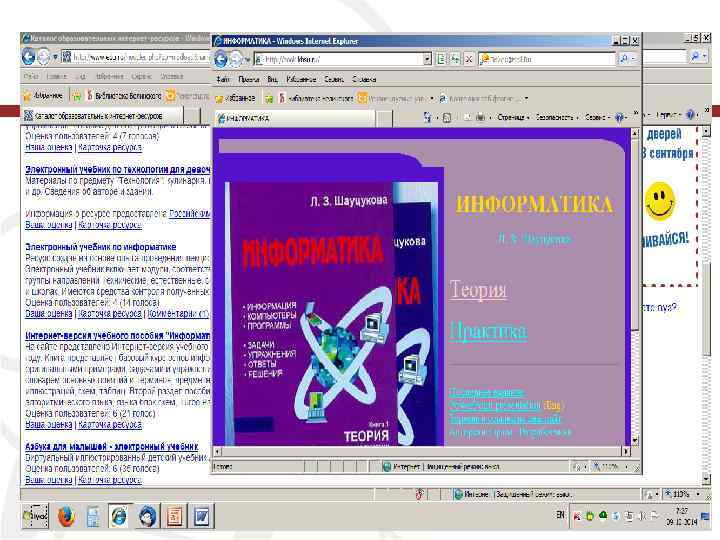Go forward in the ИНФОРМАТИКА browser window

pyautogui.click(x=236, y=59)
